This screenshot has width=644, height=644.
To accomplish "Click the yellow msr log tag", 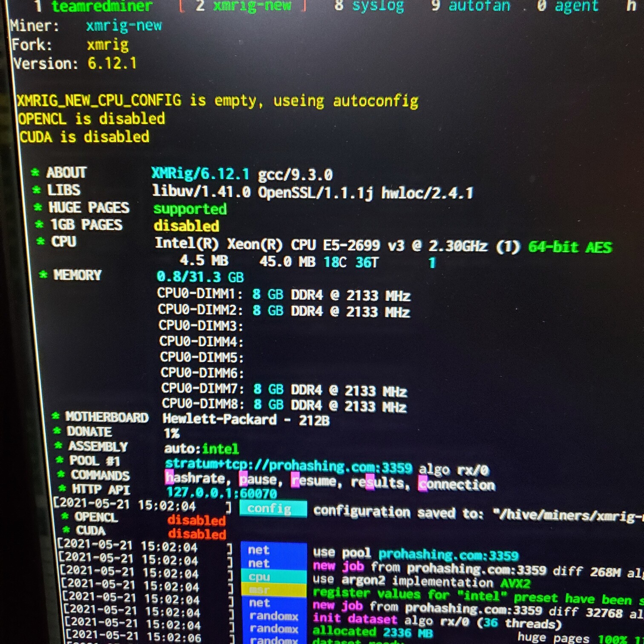I will click(273, 590).
